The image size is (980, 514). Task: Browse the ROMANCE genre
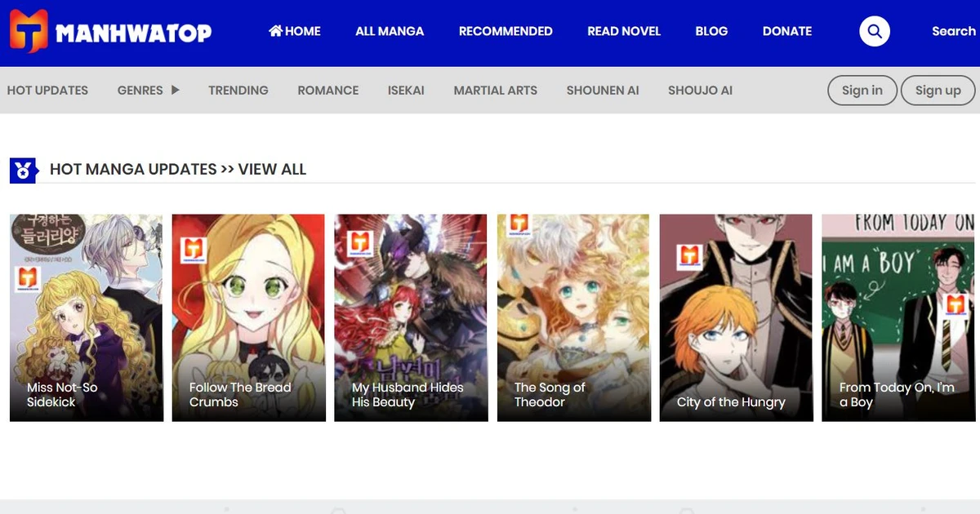pyautogui.click(x=327, y=91)
